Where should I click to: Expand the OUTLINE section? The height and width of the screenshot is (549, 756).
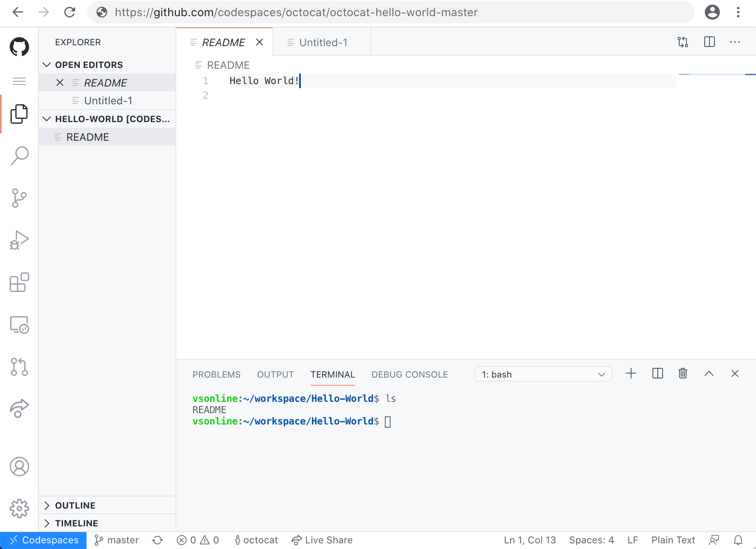(x=75, y=505)
